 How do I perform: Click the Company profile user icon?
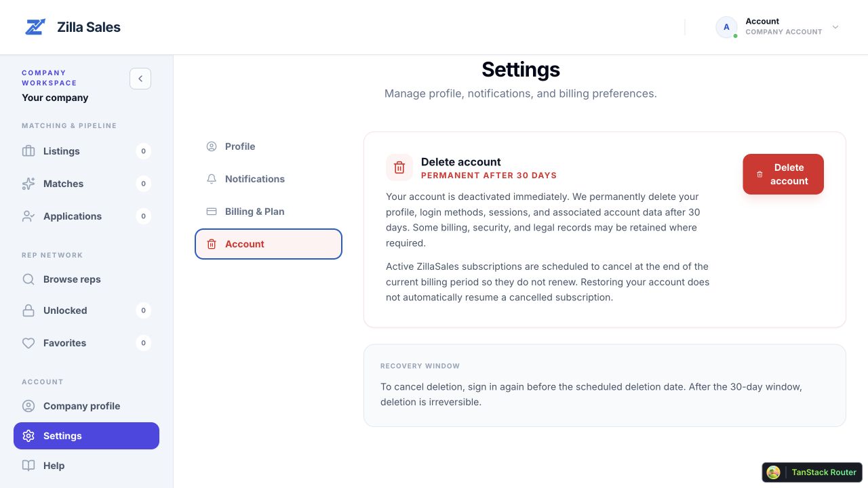coord(28,406)
